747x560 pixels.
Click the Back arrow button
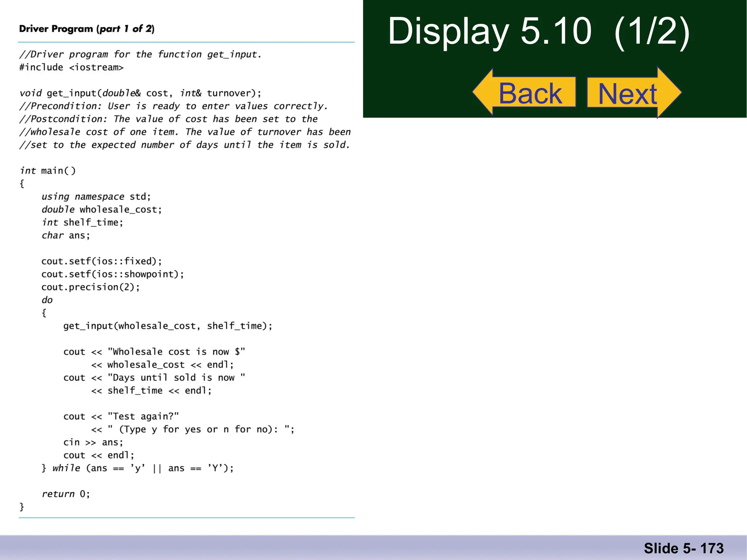(x=530, y=93)
